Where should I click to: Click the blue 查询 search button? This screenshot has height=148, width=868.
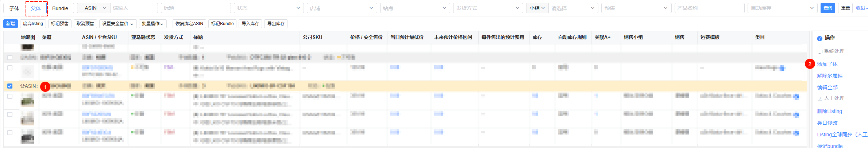coord(828,8)
